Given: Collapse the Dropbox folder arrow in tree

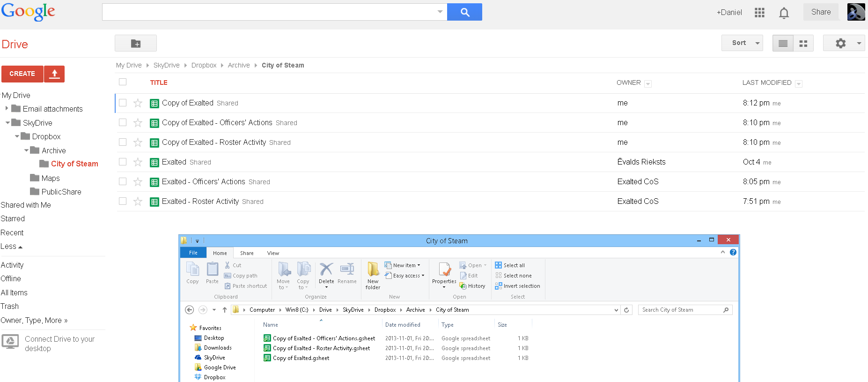Looking at the screenshot, I should pos(17,136).
